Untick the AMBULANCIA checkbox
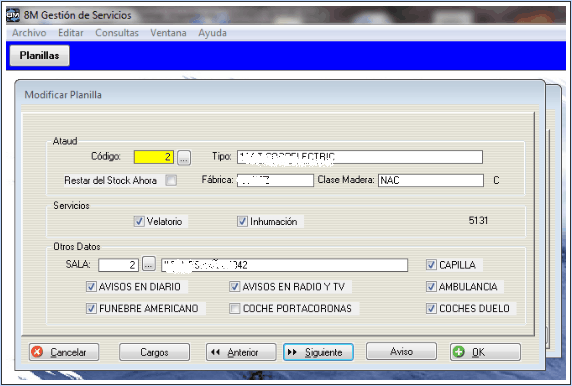This screenshot has width=572, height=386. point(431,287)
